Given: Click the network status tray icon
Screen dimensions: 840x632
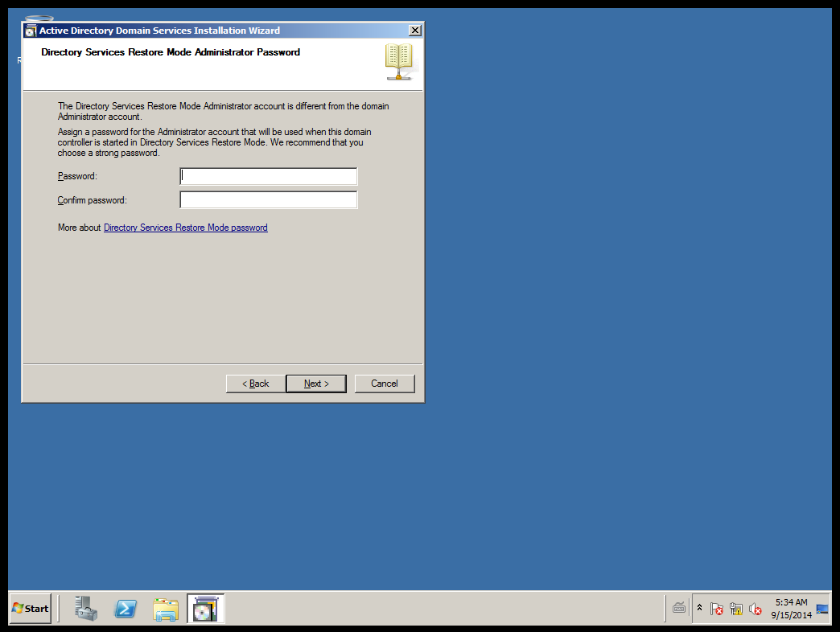Looking at the screenshot, I should click(736, 609).
